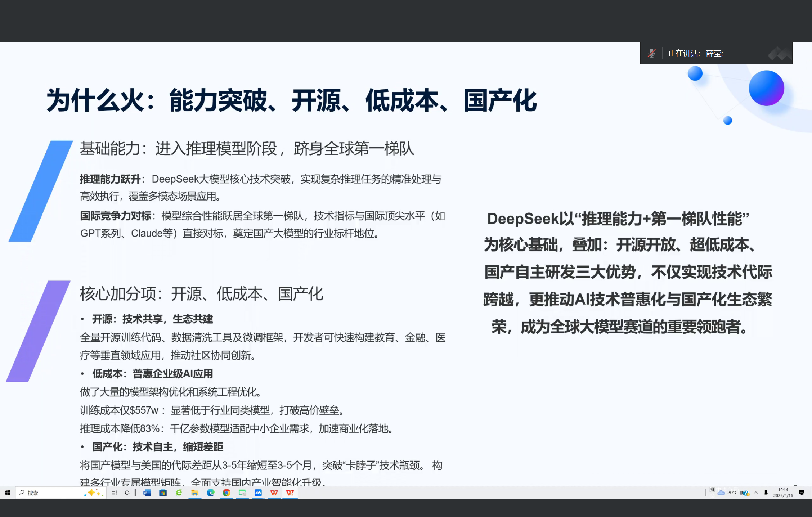Click the system tray microphone icon
The image size is (812, 517).
coord(766,493)
